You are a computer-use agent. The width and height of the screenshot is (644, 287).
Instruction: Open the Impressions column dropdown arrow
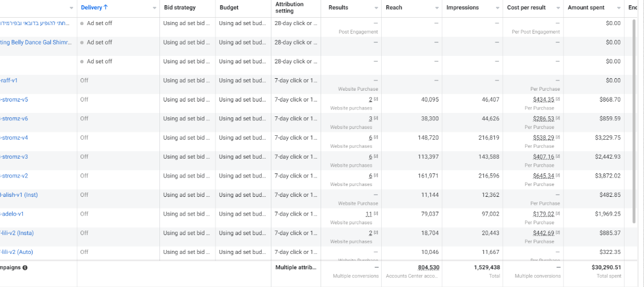(497, 8)
